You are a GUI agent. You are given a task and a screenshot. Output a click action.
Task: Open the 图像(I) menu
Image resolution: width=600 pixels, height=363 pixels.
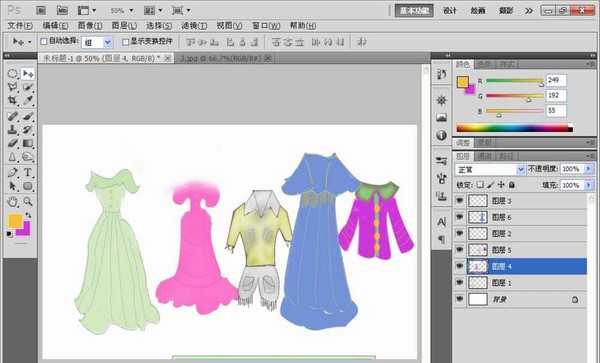click(90, 26)
